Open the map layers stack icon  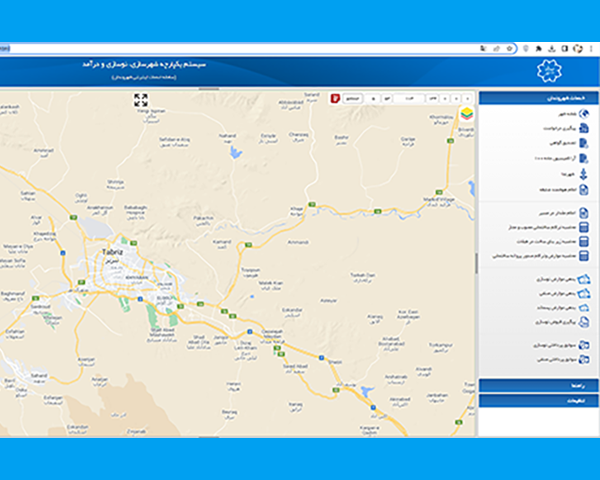pos(467,114)
